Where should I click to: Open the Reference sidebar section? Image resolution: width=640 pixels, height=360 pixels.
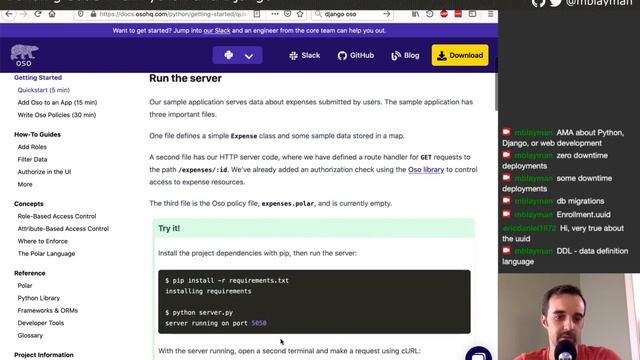click(29, 273)
